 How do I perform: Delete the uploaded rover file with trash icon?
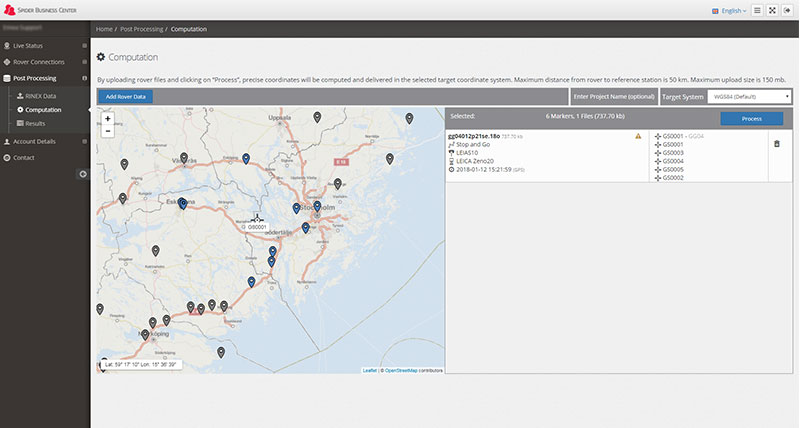[x=777, y=144]
